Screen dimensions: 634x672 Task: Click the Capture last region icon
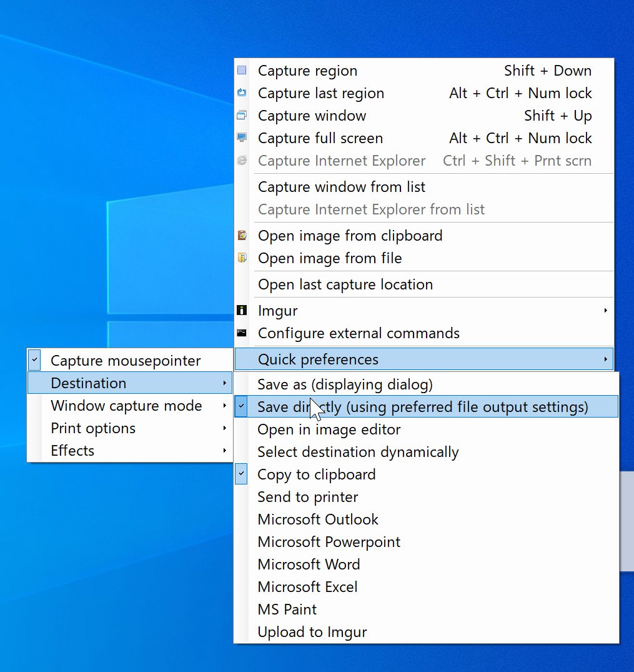(242, 93)
